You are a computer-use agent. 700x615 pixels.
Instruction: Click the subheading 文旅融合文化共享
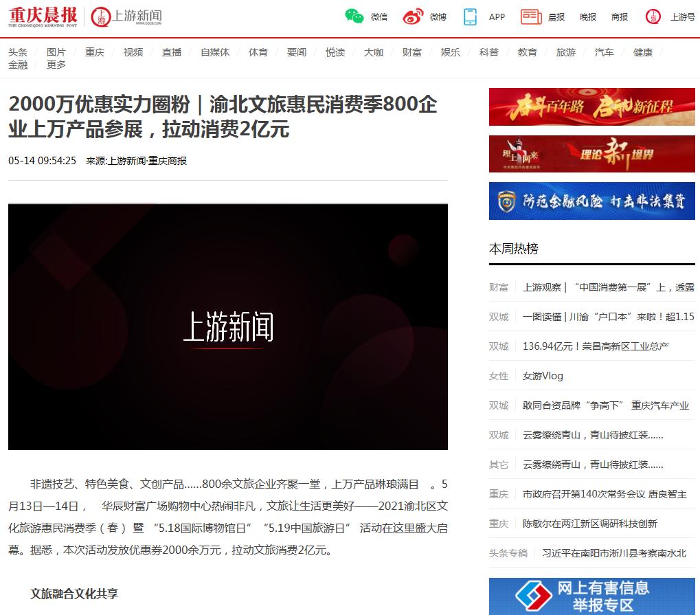pyautogui.click(x=74, y=594)
